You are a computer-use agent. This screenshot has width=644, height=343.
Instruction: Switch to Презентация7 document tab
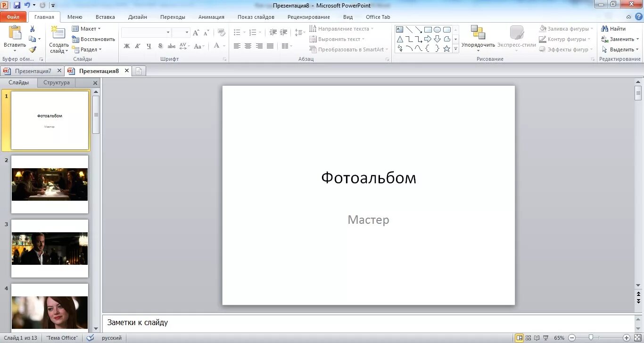point(33,71)
